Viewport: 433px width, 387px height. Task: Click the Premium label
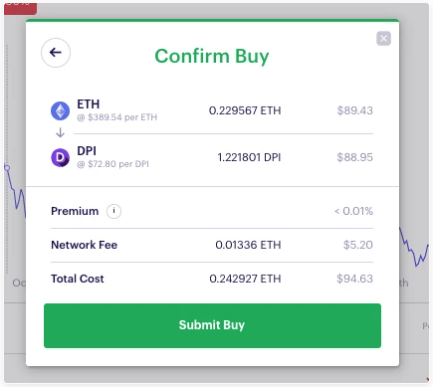[75, 211]
